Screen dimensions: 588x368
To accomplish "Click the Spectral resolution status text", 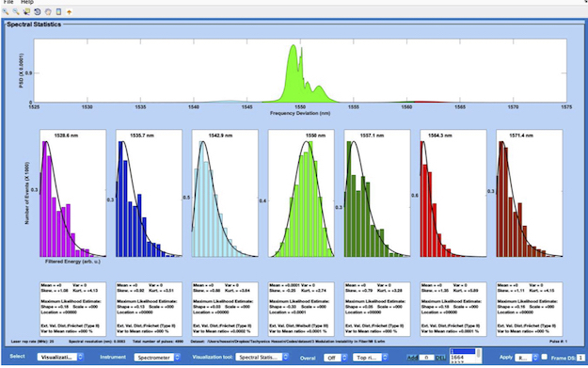I will (97, 342).
